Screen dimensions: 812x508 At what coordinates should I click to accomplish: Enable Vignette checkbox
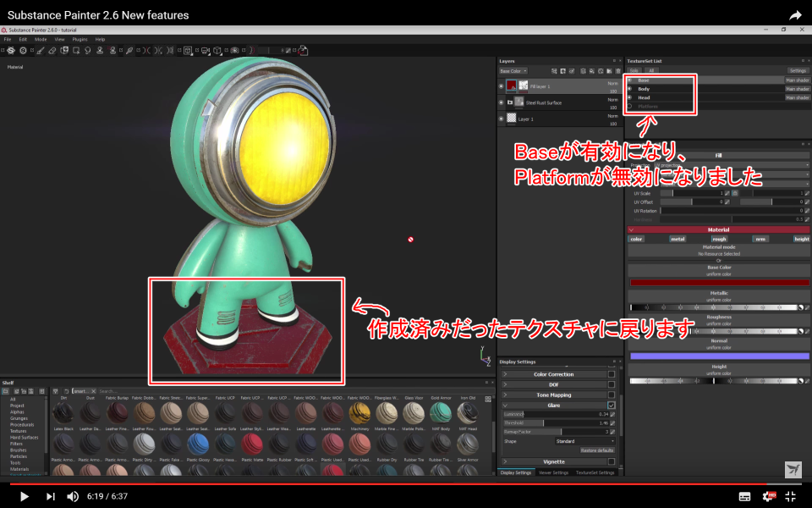click(611, 461)
